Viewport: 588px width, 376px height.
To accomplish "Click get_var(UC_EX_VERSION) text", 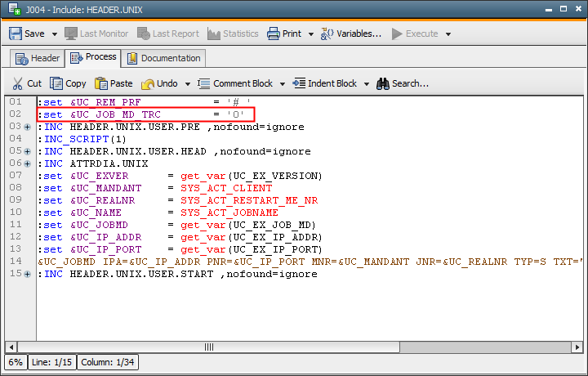I will pyautogui.click(x=252, y=176).
